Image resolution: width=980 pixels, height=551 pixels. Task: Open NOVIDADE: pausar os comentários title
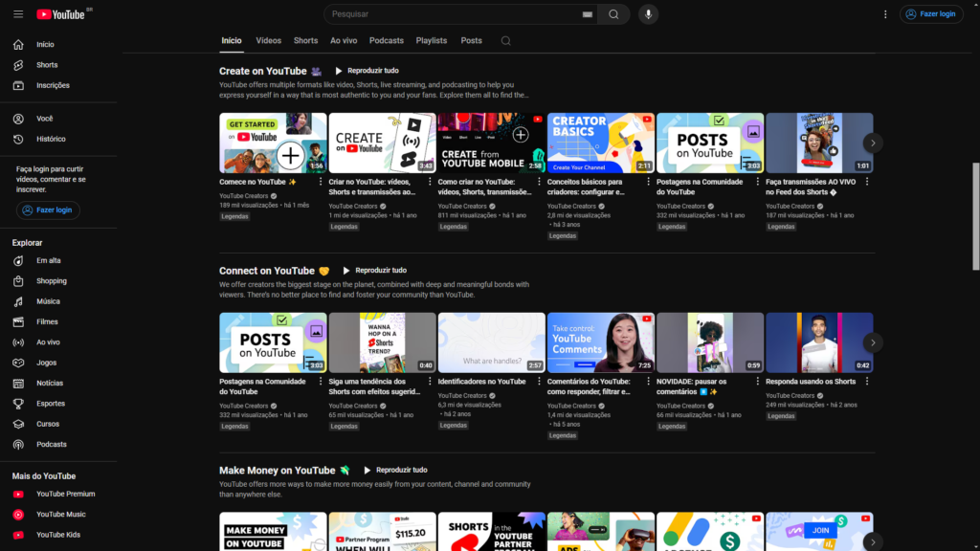click(691, 386)
